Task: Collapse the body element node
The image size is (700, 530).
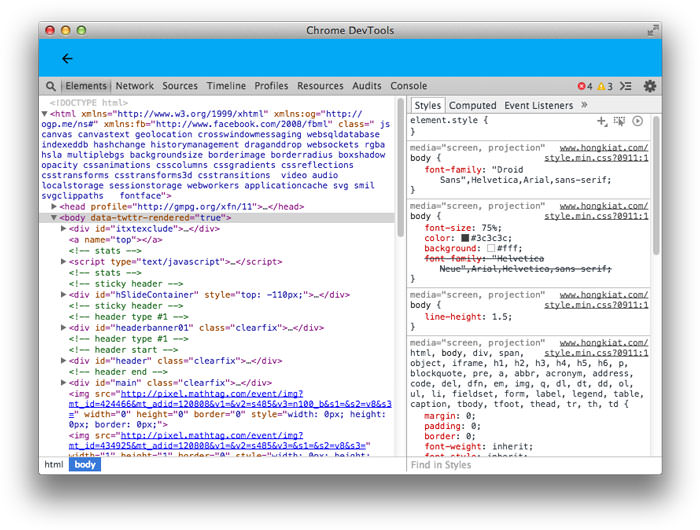Action: (54, 217)
